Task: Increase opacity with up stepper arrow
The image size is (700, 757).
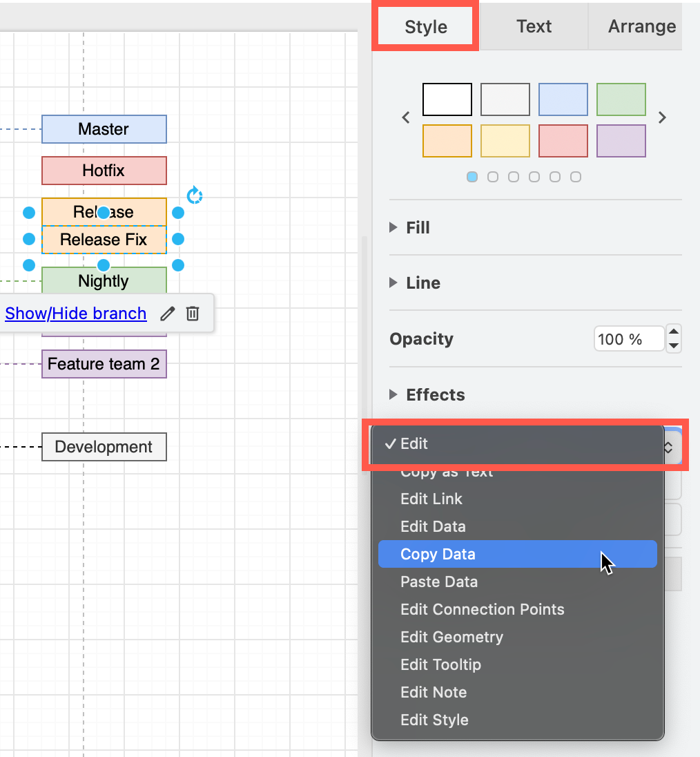Action: point(674,332)
